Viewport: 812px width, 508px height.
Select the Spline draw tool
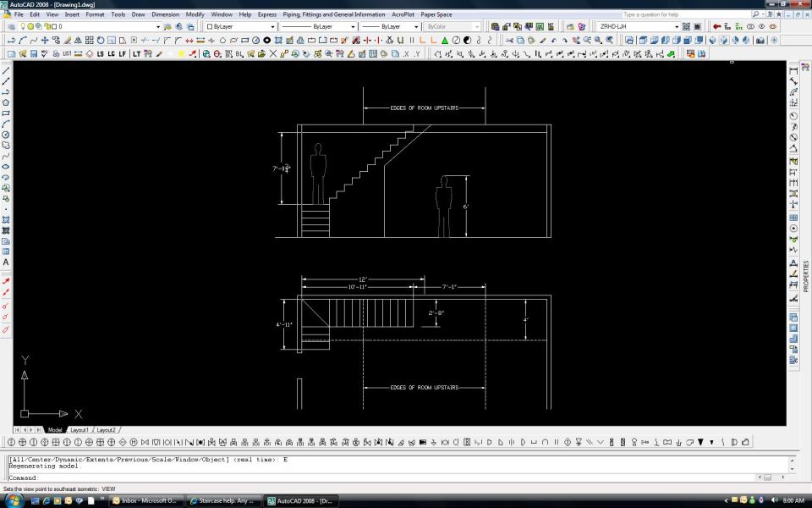6,156
